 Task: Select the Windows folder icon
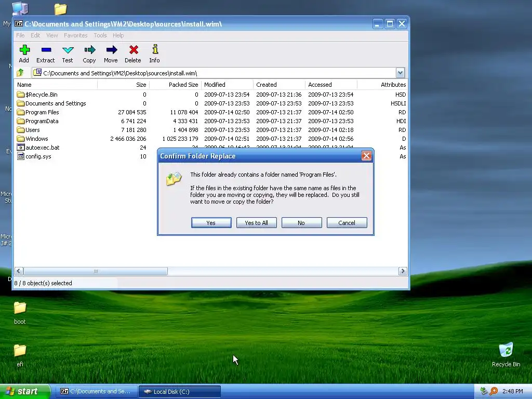[21, 138]
